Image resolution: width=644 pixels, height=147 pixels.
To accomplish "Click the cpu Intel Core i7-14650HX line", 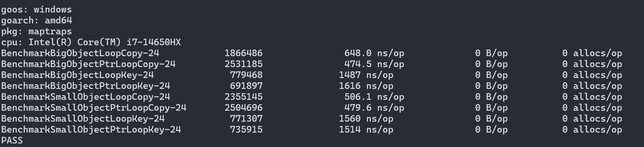I will point(91,42).
